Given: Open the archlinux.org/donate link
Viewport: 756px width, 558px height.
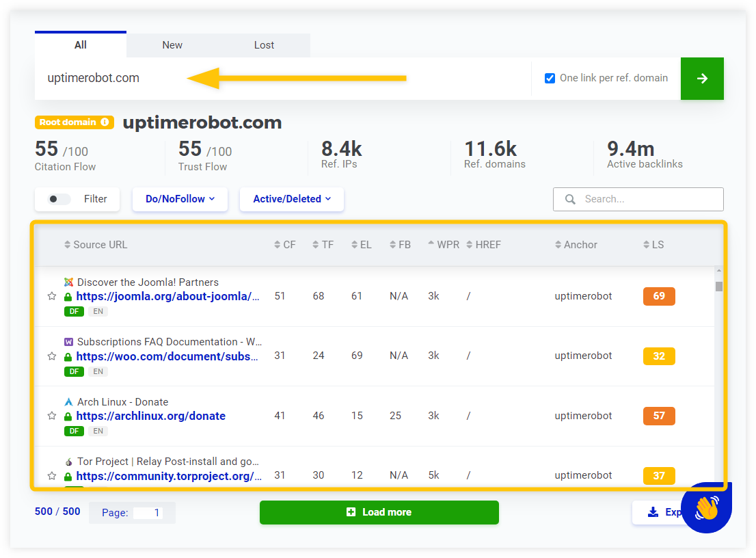Looking at the screenshot, I should (150, 416).
